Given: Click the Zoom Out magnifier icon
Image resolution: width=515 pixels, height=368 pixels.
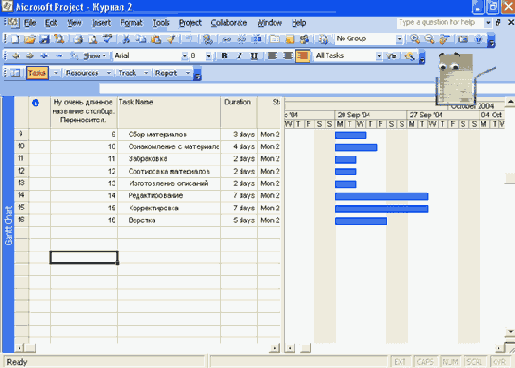Looking at the screenshot, I should pos(429,39).
